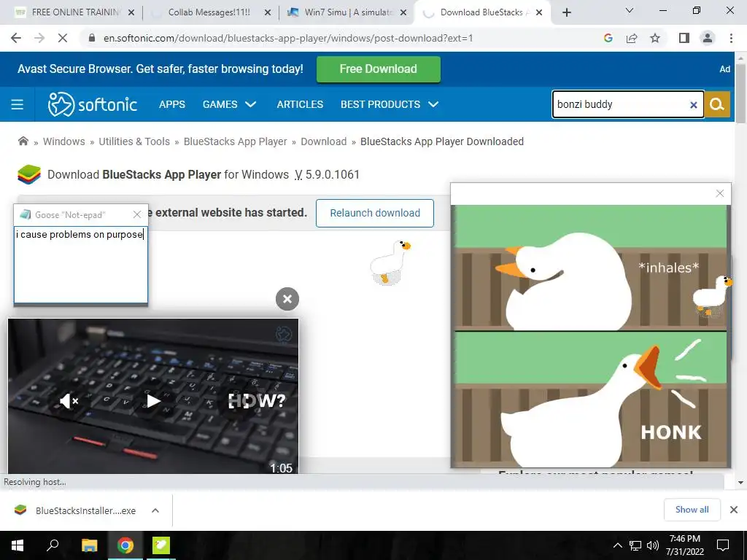
Task: Open BlueStacks App Player breadcrumb link
Action: [236, 141]
